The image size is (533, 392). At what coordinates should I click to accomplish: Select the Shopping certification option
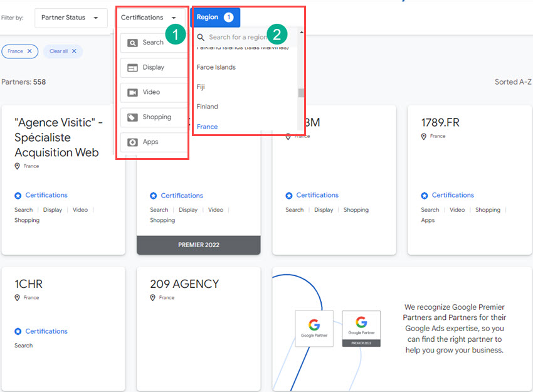coord(154,117)
